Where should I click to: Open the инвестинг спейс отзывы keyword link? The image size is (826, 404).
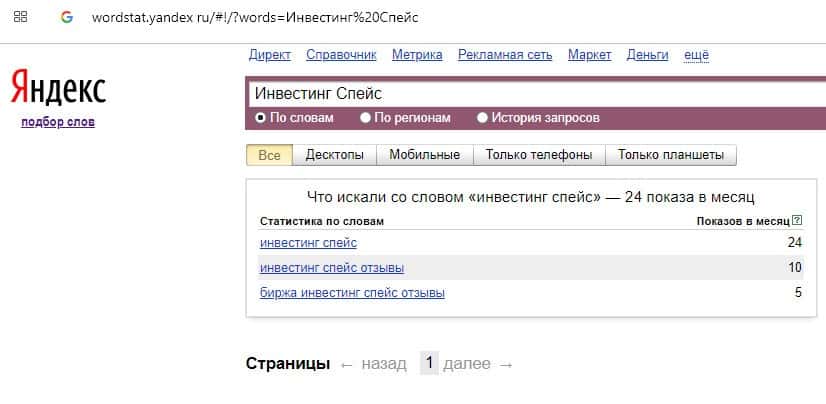click(x=332, y=268)
